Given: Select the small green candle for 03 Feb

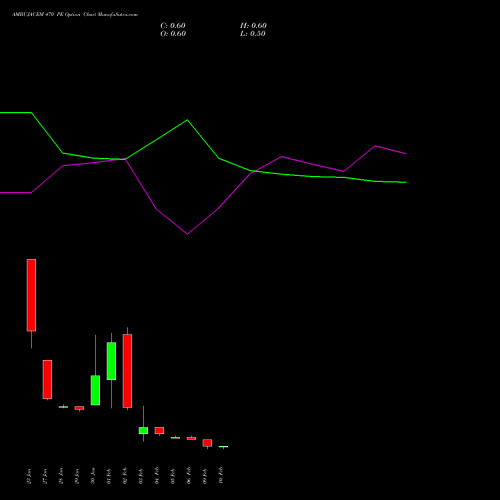Looking at the screenshot, I should tap(143, 430).
